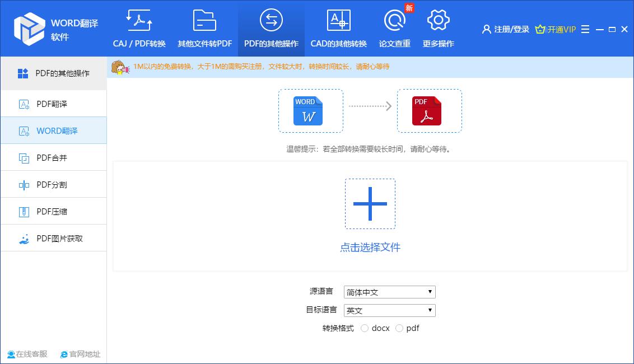Image resolution: width=634 pixels, height=364 pixels.
Task: Click 开通VIP to upgrade membership
Action: pyautogui.click(x=556, y=29)
